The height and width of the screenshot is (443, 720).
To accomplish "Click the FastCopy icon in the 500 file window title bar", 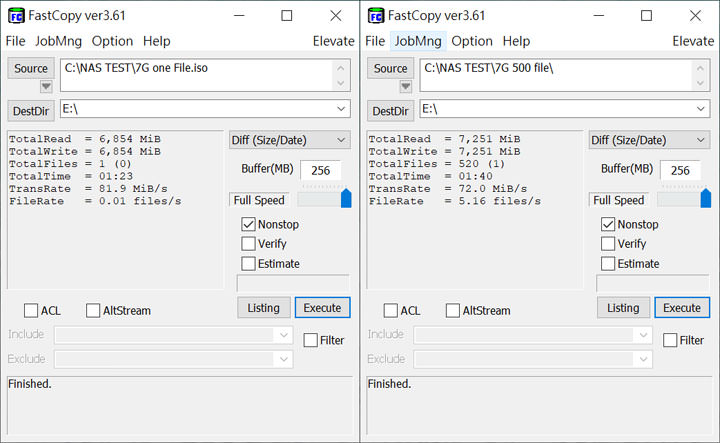I will tap(376, 15).
